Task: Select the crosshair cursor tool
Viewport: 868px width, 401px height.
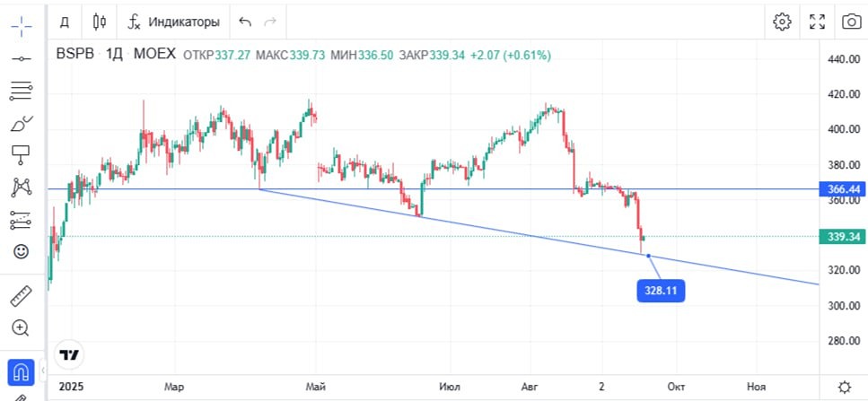Action: pos(22,26)
